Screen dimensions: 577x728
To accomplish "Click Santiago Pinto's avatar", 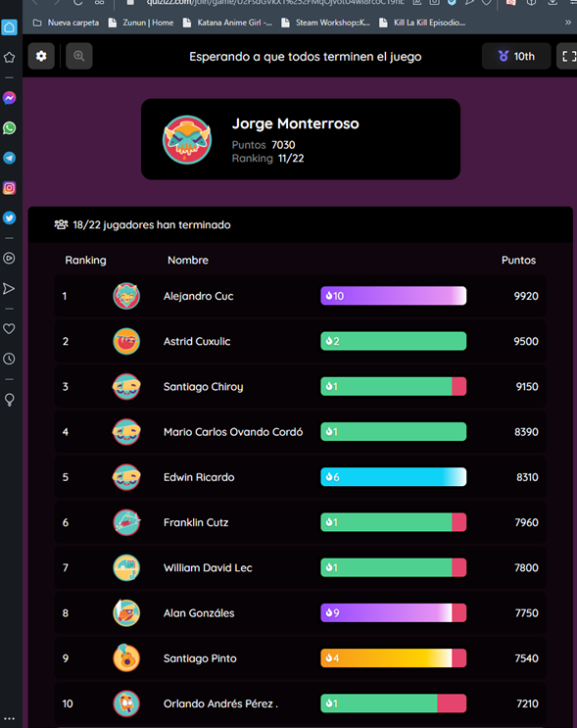I will 126,657.
